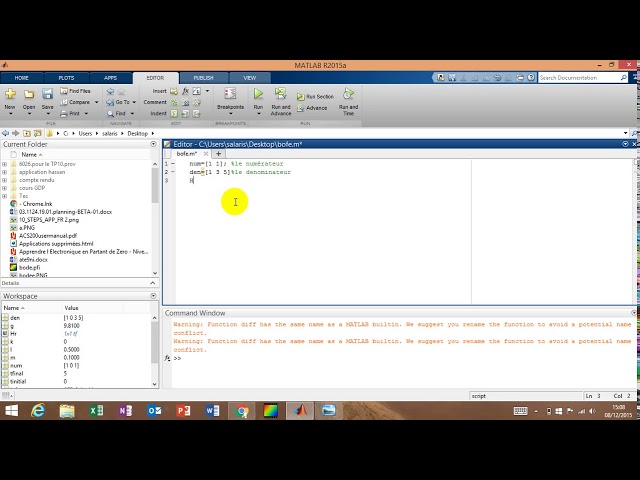Run the script with the green Run arrow

pyautogui.click(x=258, y=94)
